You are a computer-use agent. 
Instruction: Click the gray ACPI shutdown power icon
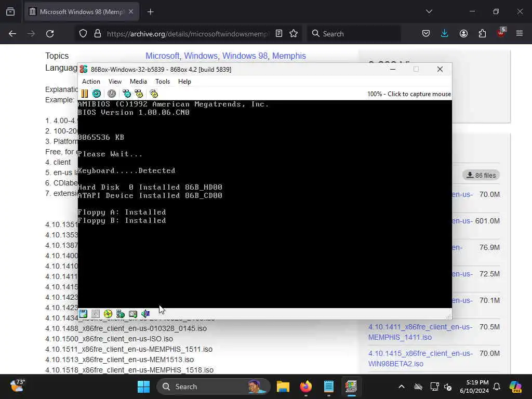(112, 94)
